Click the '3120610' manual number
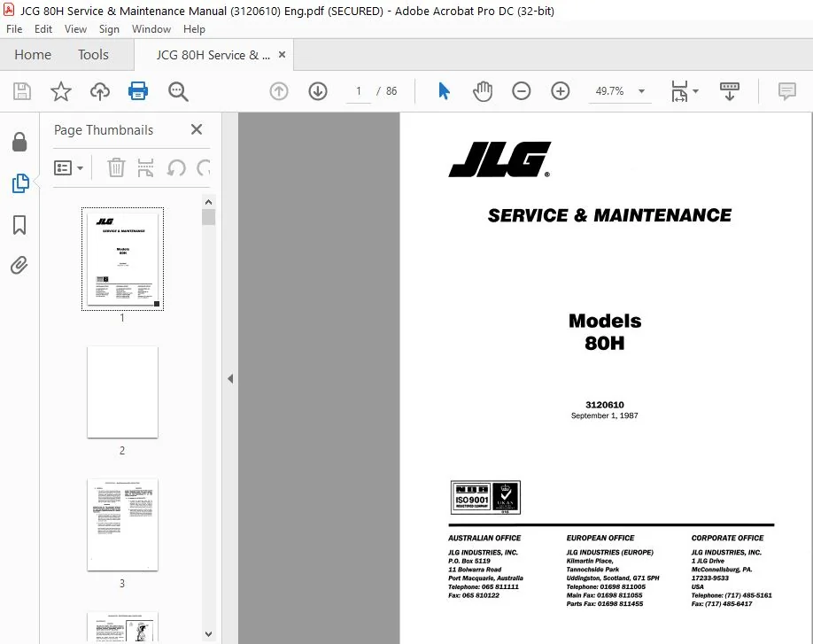The width and height of the screenshot is (813, 644). [x=605, y=405]
